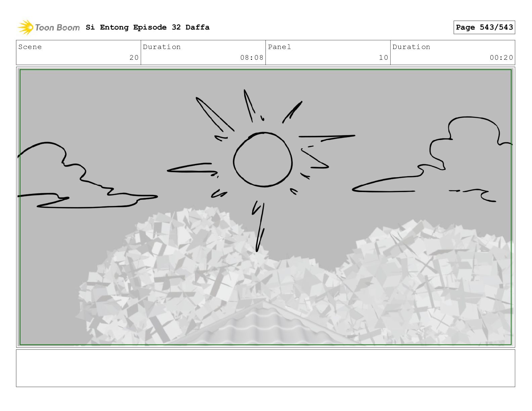Select the title 'Si Entong Episode 32 Daffa'

point(147,27)
